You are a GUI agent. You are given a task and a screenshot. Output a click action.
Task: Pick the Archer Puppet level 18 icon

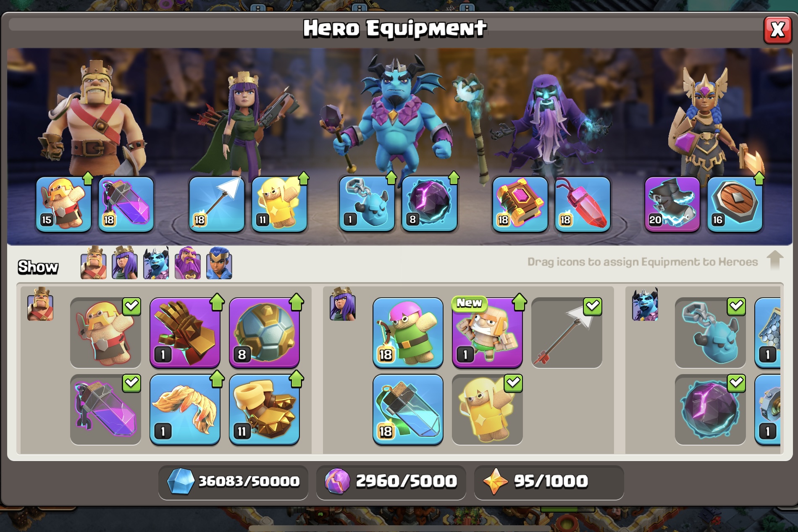click(x=408, y=332)
